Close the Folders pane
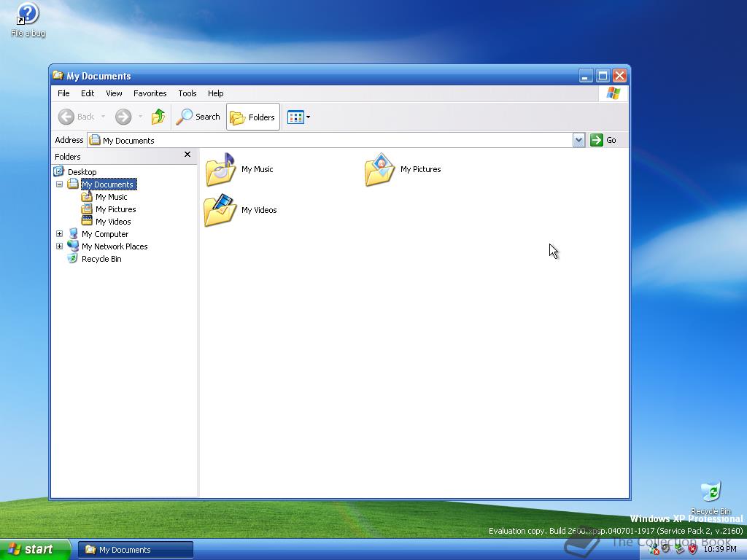 point(187,155)
